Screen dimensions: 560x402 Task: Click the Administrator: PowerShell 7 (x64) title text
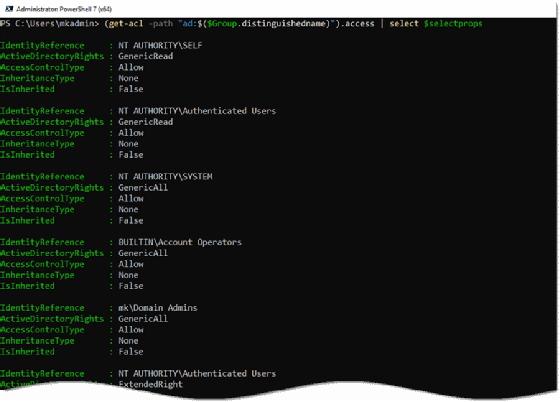point(64,9)
